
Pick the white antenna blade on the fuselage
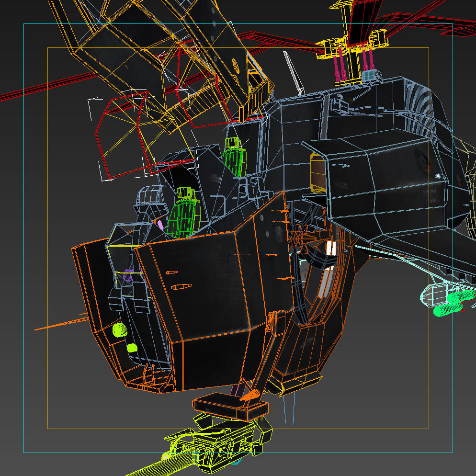(294, 73)
